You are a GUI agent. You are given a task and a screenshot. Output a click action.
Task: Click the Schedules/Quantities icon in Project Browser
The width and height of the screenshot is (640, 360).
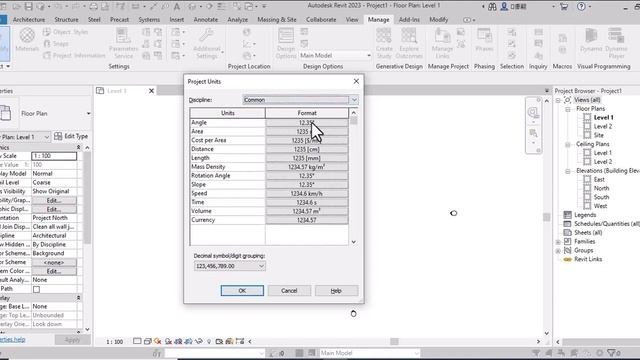(x=567, y=224)
